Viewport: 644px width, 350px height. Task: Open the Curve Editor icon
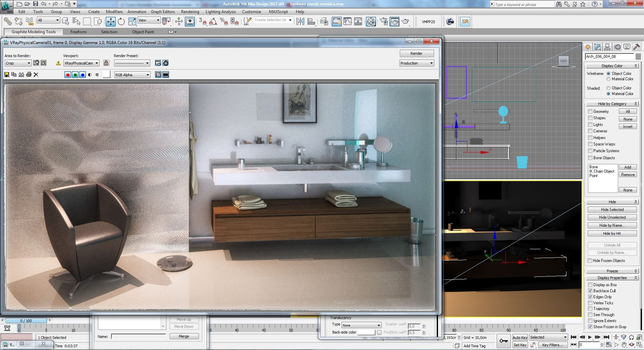pos(347,21)
